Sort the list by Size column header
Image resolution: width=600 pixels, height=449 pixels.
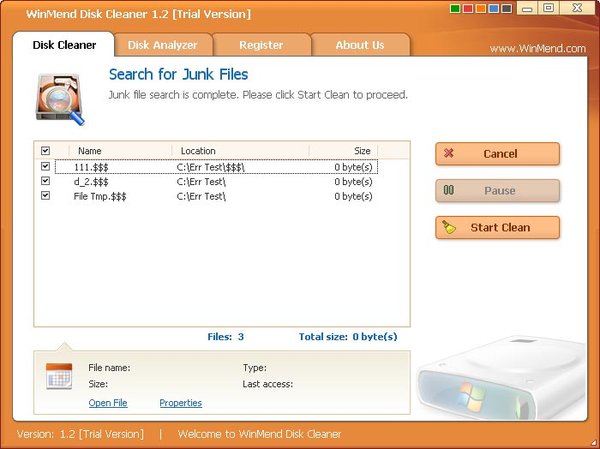[x=361, y=151]
